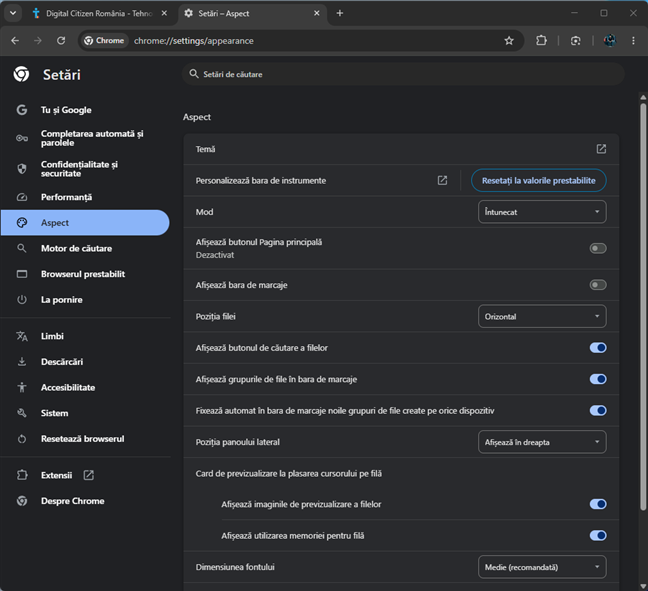
Task: Open Tu și Google settings section
Action: click(x=85, y=110)
